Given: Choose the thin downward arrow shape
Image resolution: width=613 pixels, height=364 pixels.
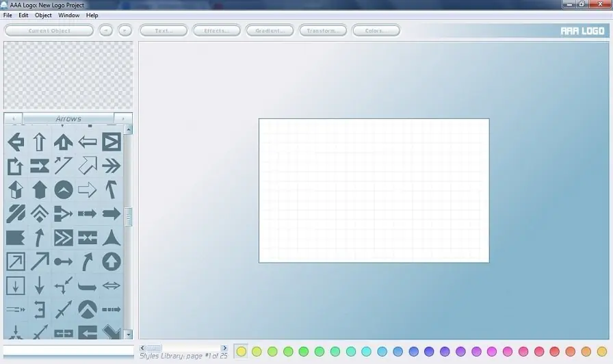Looking at the screenshot, I should (40, 286).
